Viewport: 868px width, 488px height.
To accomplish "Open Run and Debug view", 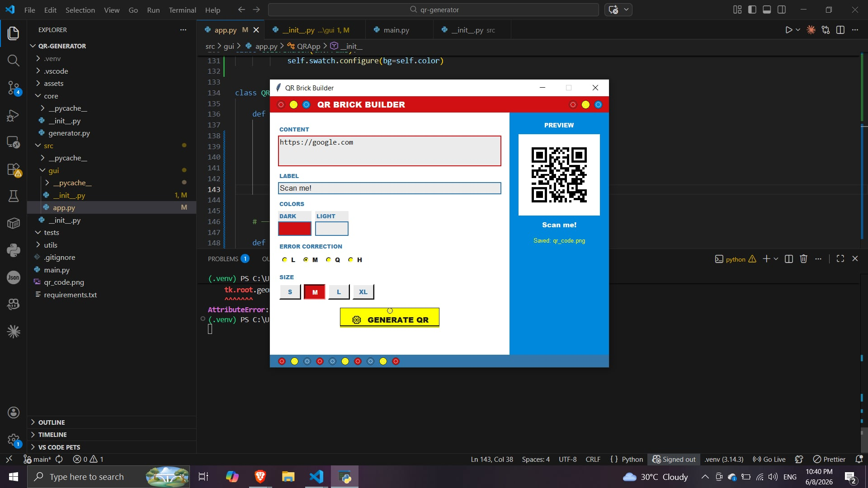I will point(13,116).
